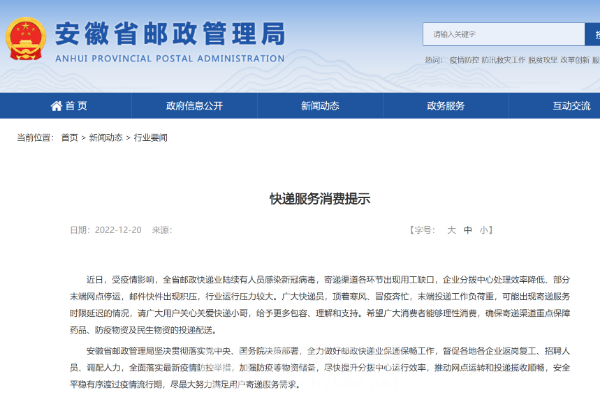
Task: Set font size to 中 (medium)
Action: (x=468, y=230)
